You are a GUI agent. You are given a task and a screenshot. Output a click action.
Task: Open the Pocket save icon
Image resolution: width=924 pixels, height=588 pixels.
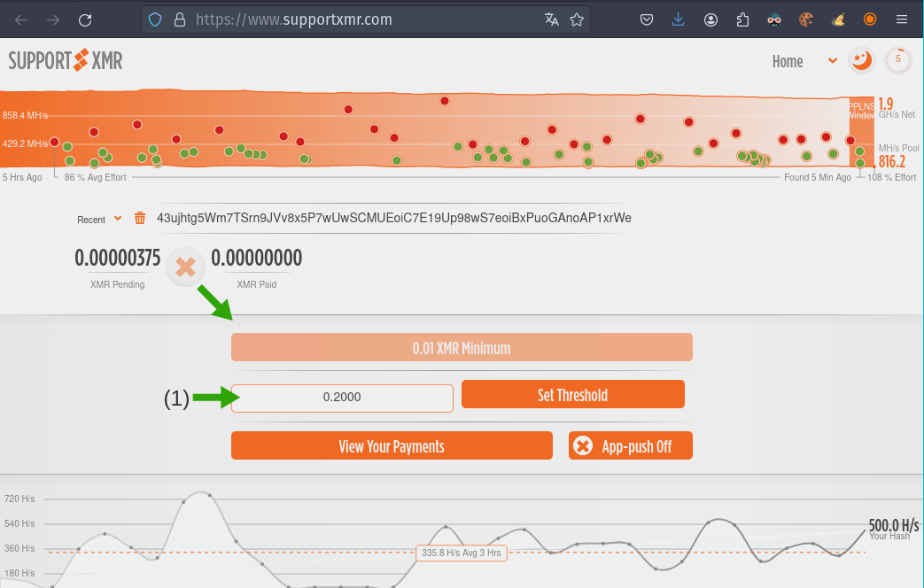pyautogui.click(x=647, y=20)
